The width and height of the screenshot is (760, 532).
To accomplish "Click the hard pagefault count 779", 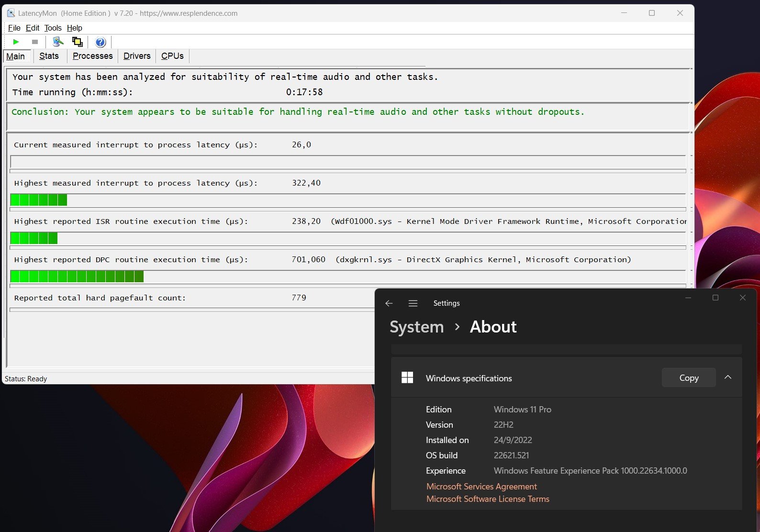I will click(x=299, y=298).
